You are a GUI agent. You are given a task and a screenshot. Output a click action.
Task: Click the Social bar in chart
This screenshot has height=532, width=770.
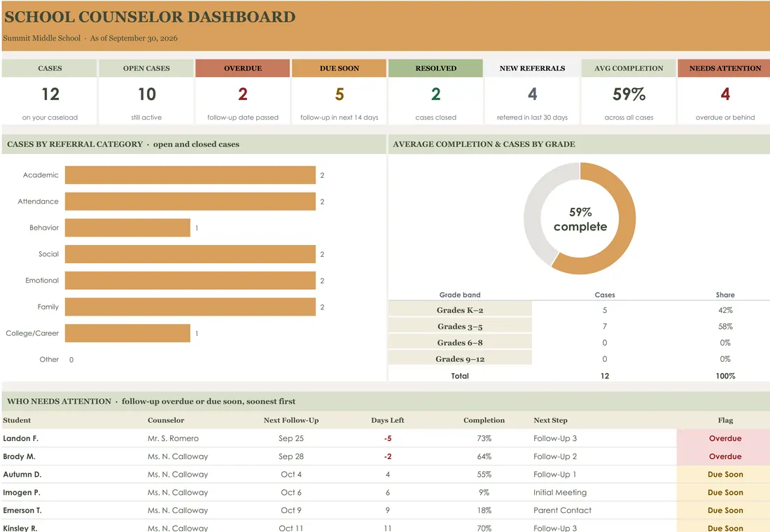190,254
